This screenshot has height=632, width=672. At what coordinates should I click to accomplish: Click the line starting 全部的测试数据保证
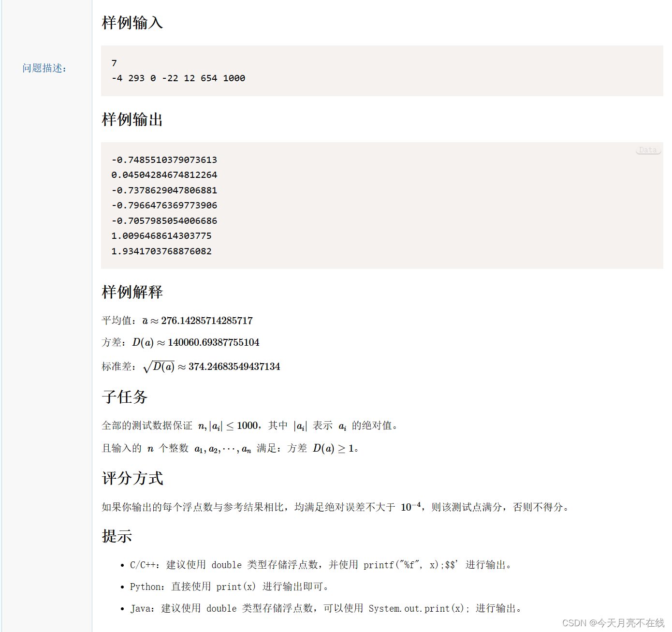point(250,426)
